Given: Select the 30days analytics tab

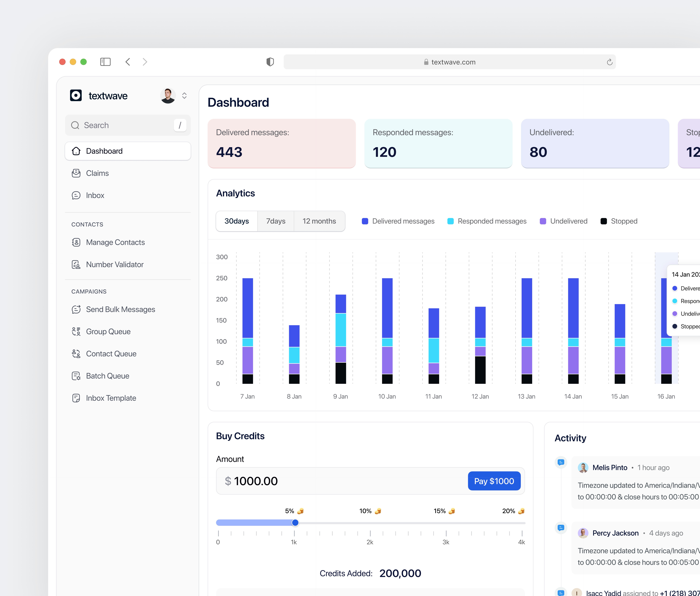Looking at the screenshot, I should click(237, 221).
